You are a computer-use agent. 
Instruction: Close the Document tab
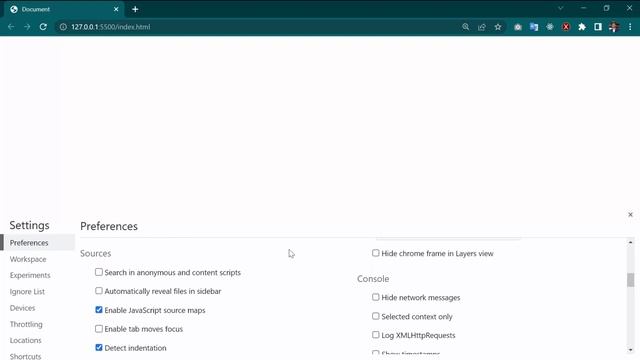116,9
